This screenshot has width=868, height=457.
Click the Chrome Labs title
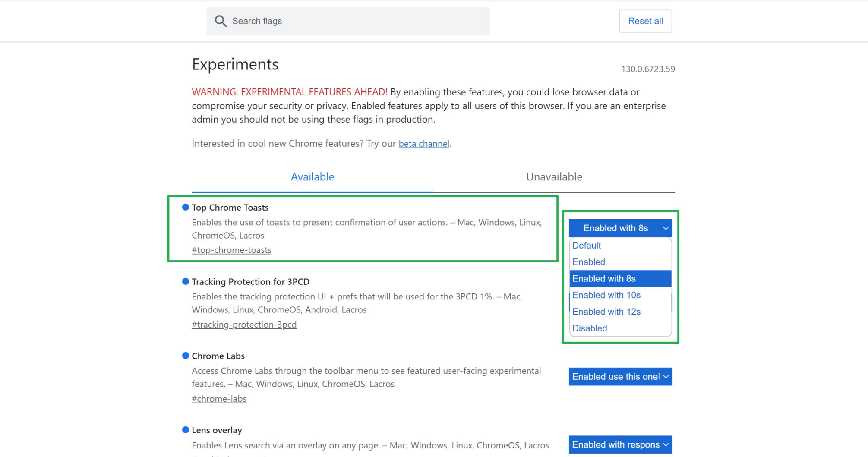pyautogui.click(x=218, y=356)
